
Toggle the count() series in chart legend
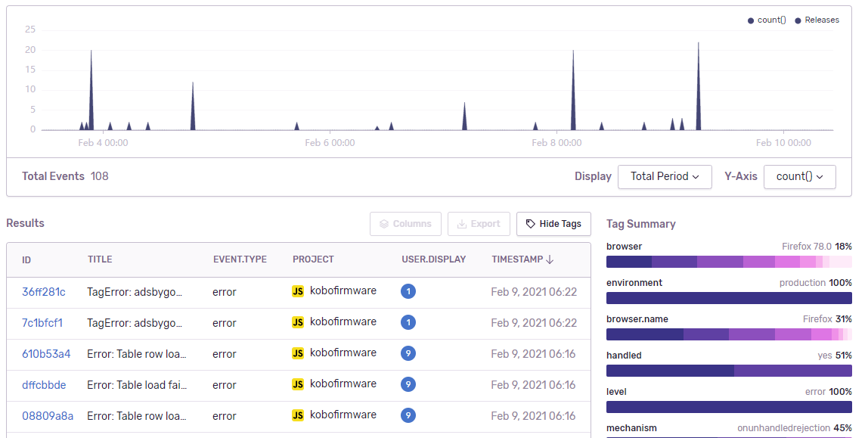pyautogui.click(x=767, y=20)
